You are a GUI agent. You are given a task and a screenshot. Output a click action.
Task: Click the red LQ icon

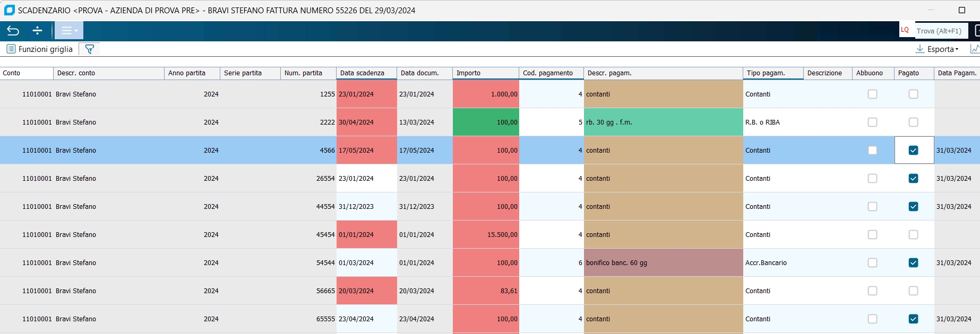pos(905,30)
